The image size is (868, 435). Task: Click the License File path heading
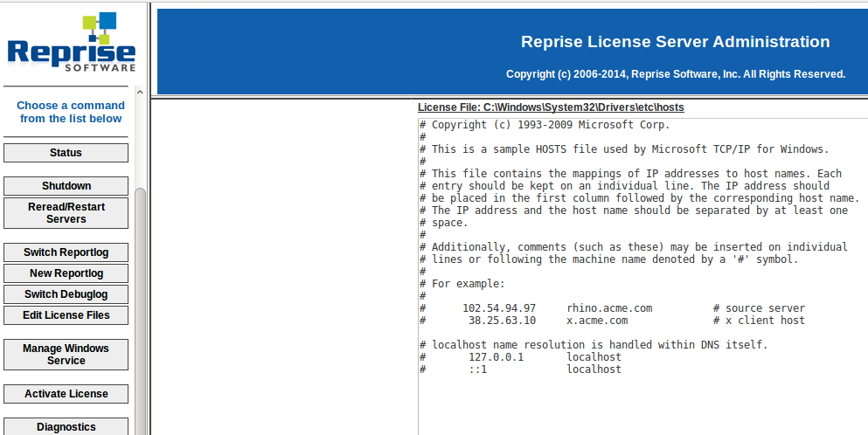tap(551, 107)
